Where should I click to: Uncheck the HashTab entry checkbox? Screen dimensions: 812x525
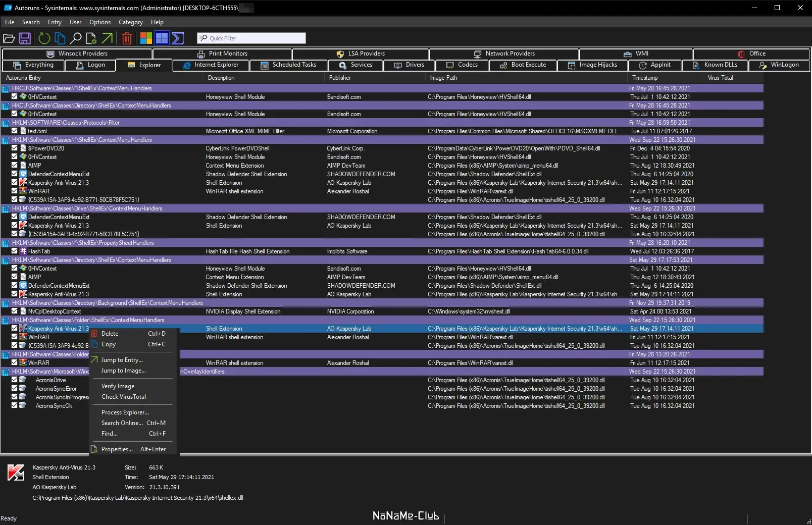point(15,251)
